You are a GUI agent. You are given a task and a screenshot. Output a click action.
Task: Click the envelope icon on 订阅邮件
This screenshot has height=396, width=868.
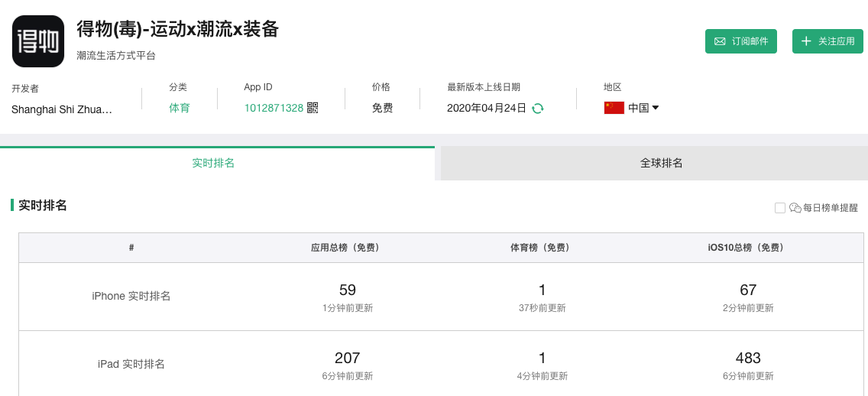tap(720, 41)
